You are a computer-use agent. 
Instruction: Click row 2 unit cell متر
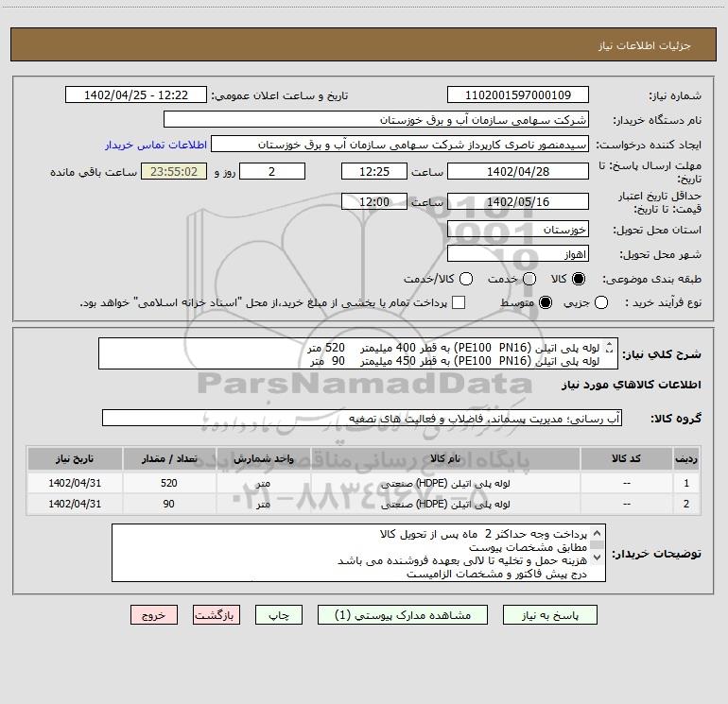tap(263, 504)
